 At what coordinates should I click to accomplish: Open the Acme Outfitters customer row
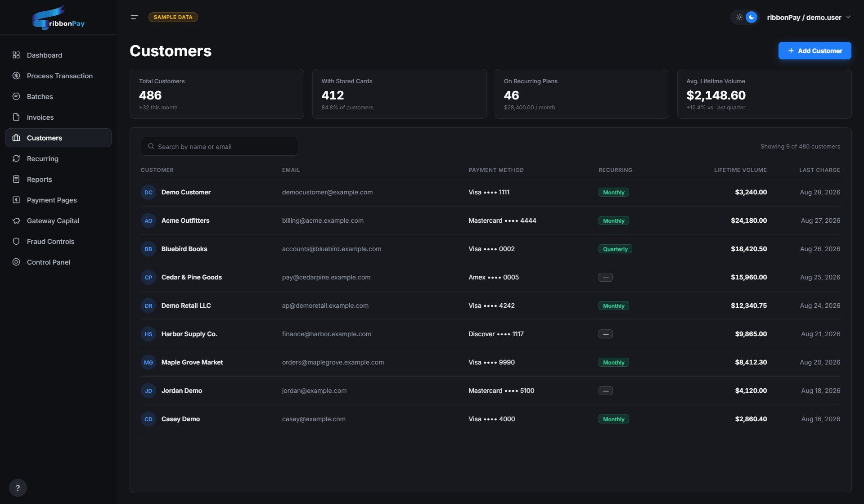pyautogui.click(x=490, y=220)
